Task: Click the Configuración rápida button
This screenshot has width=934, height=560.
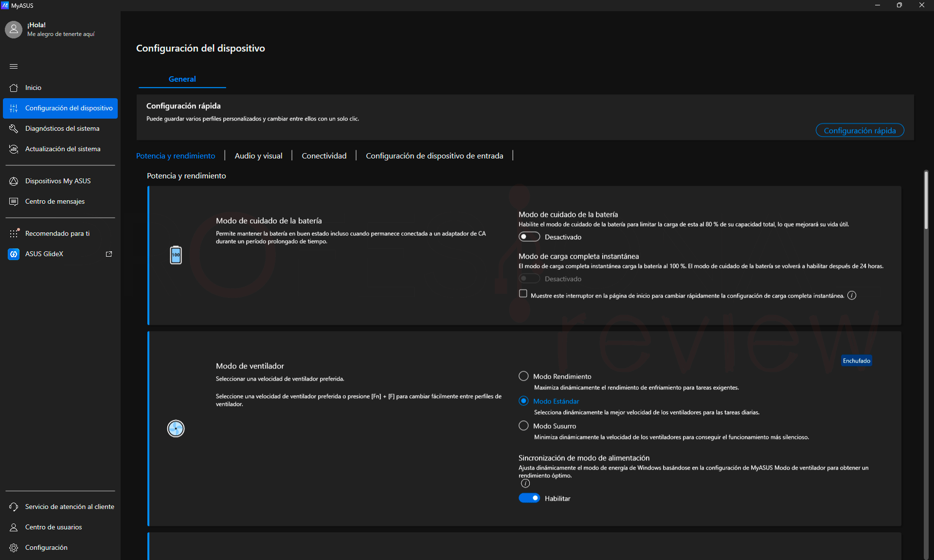Action: [860, 130]
